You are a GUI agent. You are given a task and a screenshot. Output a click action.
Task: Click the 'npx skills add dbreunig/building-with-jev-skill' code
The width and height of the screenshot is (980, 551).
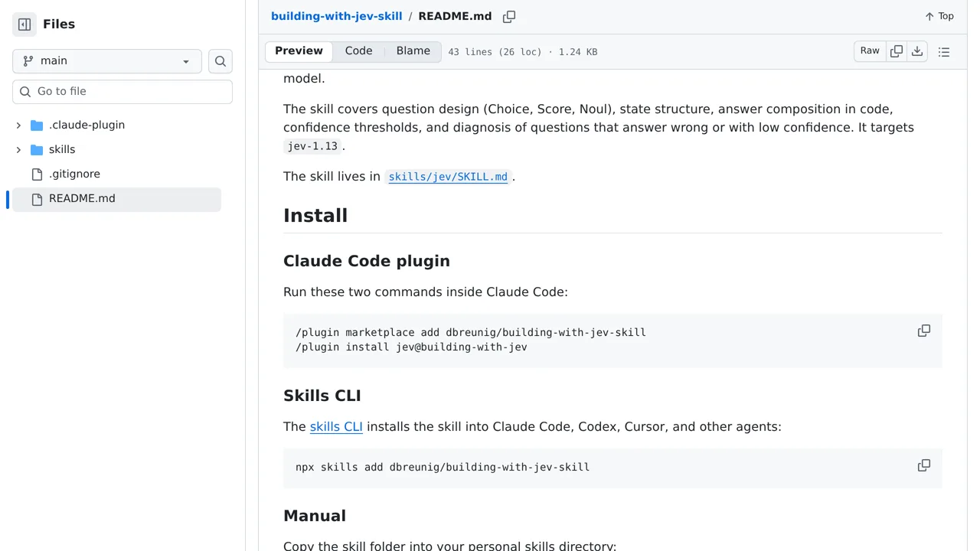click(443, 467)
